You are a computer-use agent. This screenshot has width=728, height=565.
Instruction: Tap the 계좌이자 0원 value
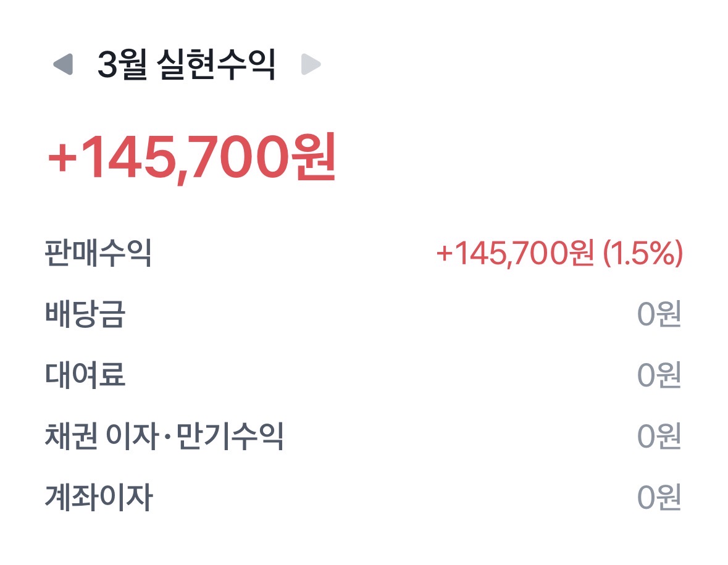click(659, 497)
